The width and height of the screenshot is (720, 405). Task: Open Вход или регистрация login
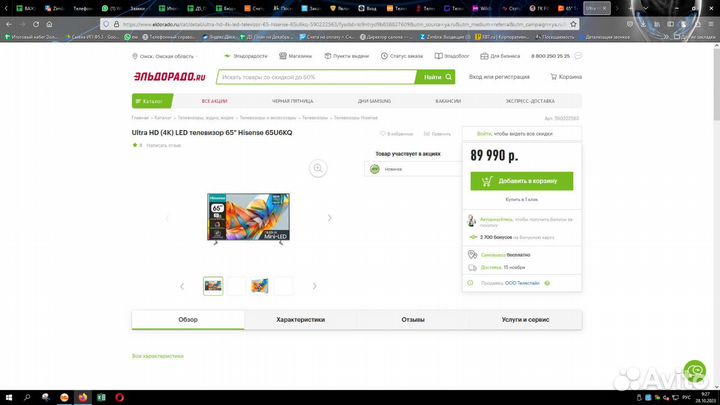click(x=499, y=77)
